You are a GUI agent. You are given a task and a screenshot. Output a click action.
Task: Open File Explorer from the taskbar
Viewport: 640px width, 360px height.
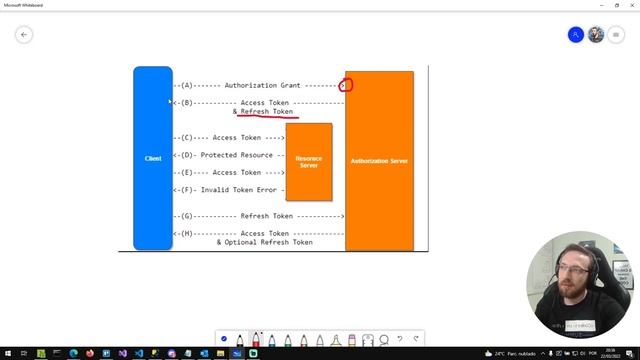(x=220, y=353)
